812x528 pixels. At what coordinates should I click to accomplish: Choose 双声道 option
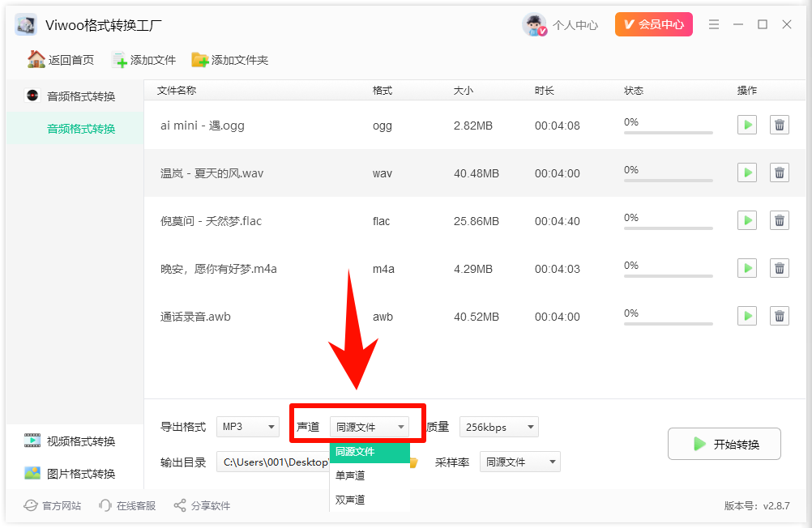pyautogui.click(x=370, y=500)
